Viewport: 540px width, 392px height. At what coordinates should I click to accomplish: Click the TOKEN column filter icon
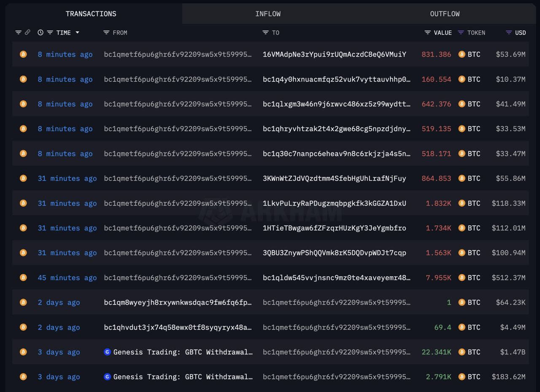click(x=461, y=32)
